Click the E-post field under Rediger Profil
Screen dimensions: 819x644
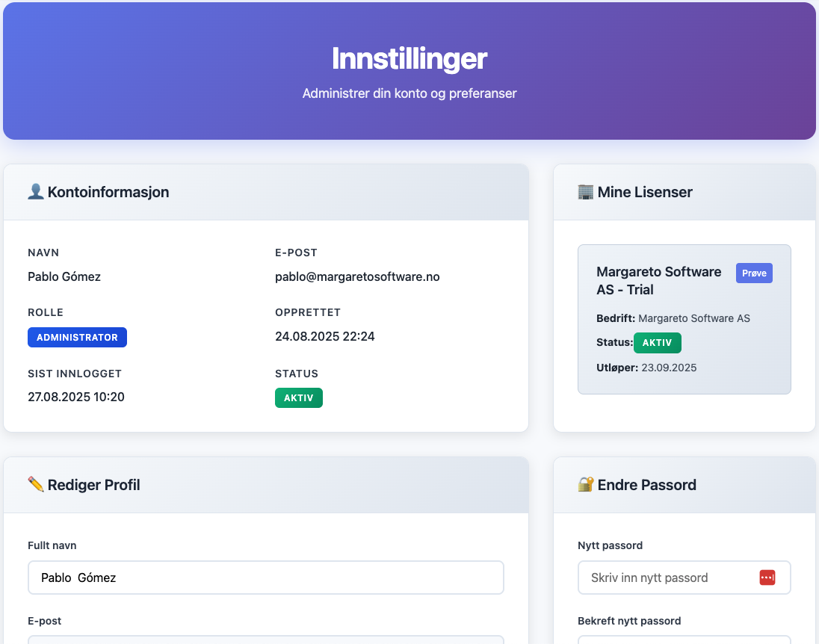pos(265,640)
